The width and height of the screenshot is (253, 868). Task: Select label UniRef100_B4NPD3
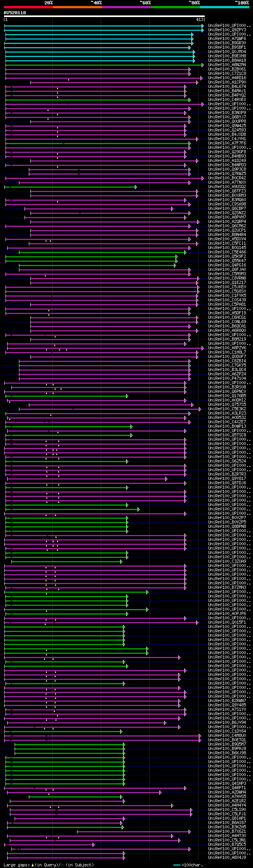click(x=227, y=165)
